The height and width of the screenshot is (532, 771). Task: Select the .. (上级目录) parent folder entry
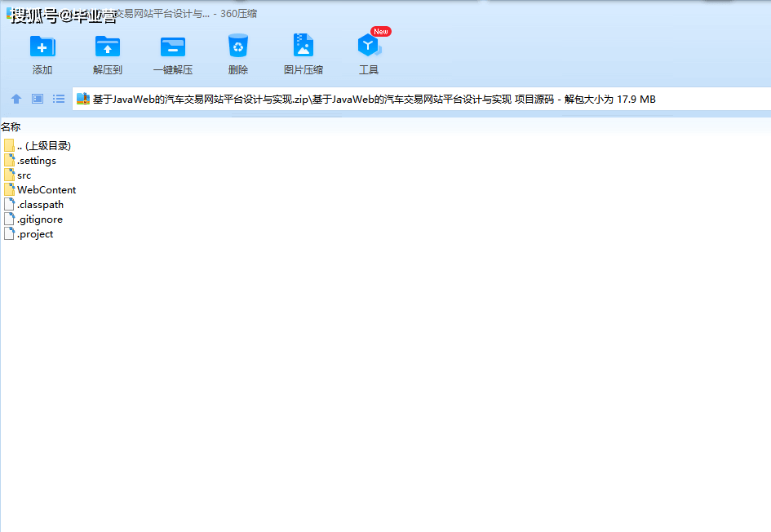tap(43, 146)
